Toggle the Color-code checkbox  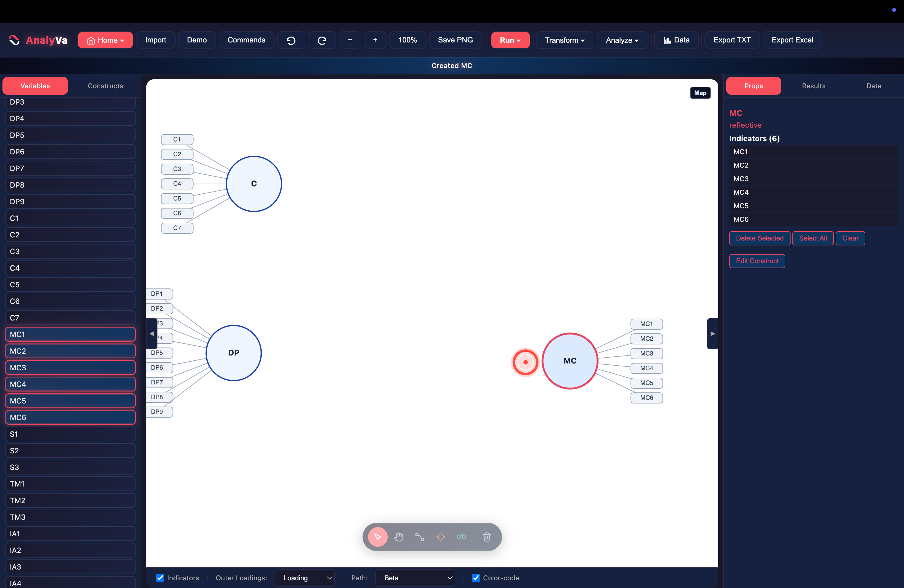pos(476,578)
